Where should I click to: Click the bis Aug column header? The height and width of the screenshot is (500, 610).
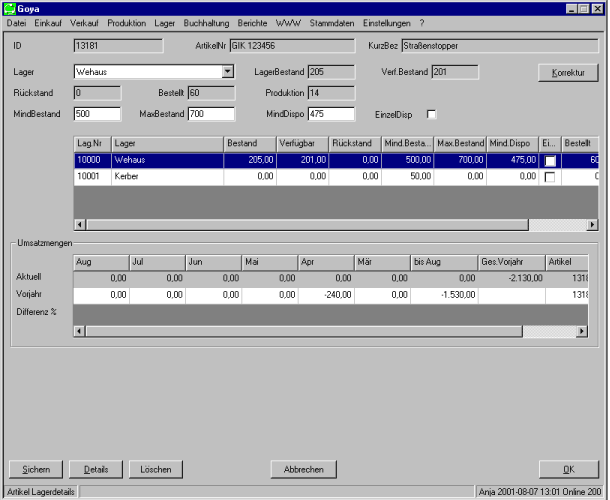click(444, 262)
